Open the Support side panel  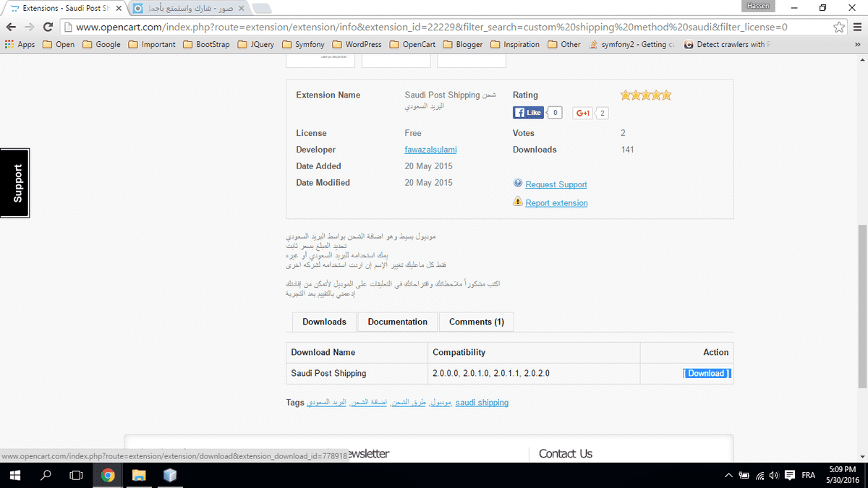(14, 183)
